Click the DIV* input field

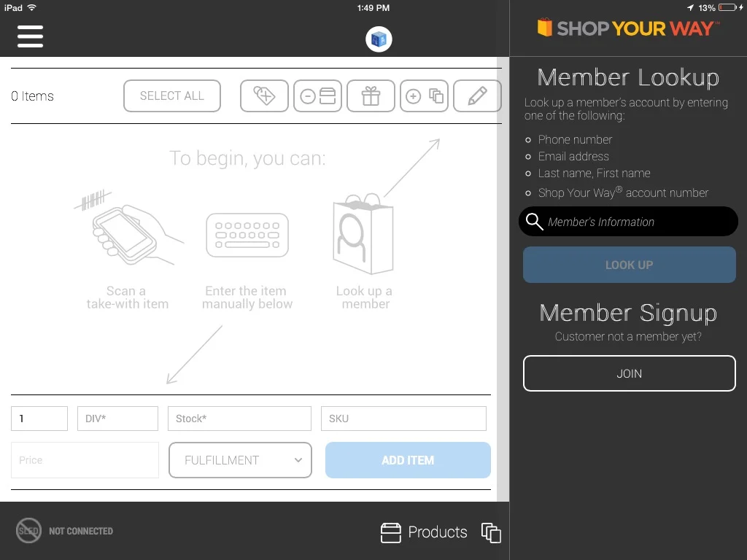(117, 419)
